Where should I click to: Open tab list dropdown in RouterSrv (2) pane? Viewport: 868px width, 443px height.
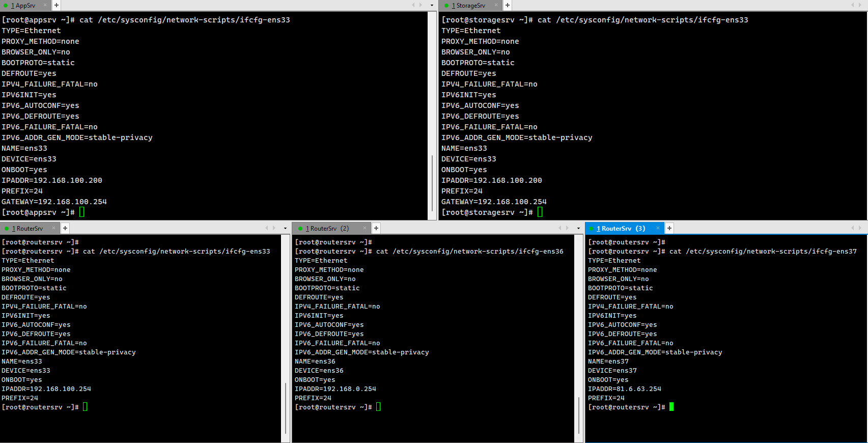pyautogui.click(x=578, y=228)
